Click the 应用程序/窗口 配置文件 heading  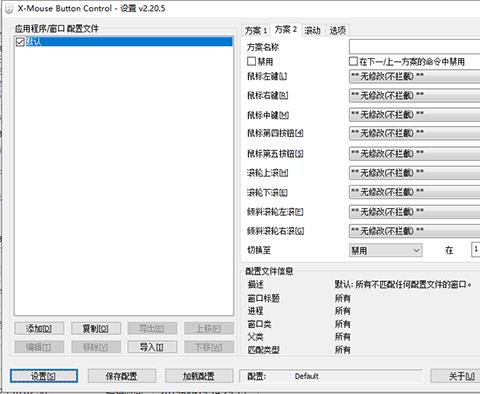point(56,29)
